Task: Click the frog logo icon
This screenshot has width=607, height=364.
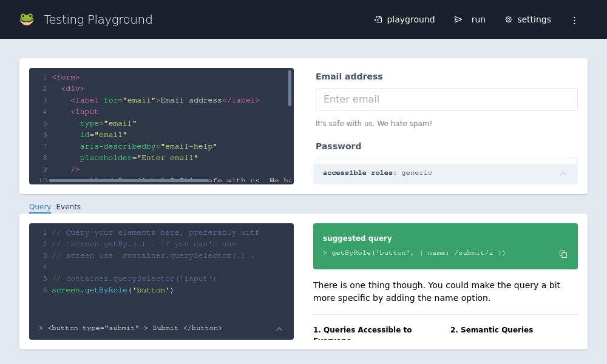Action: click(x=27, y=19)
